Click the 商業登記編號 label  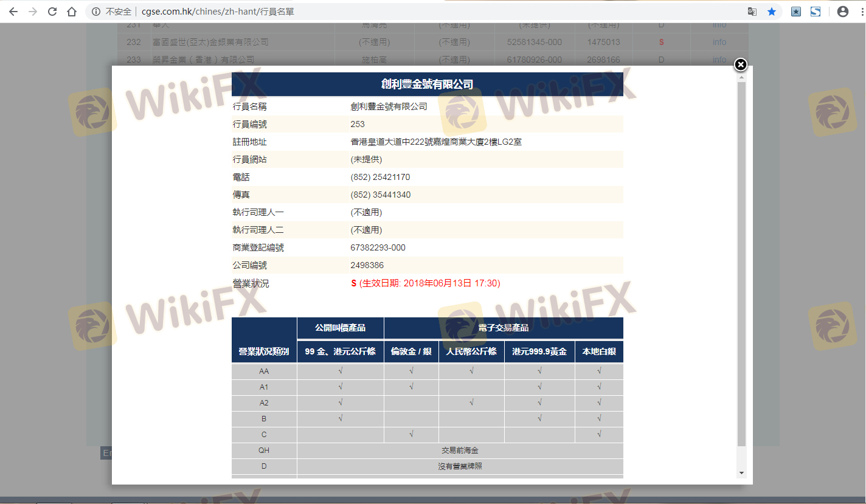pyautogui.click(x=258, y=247)
